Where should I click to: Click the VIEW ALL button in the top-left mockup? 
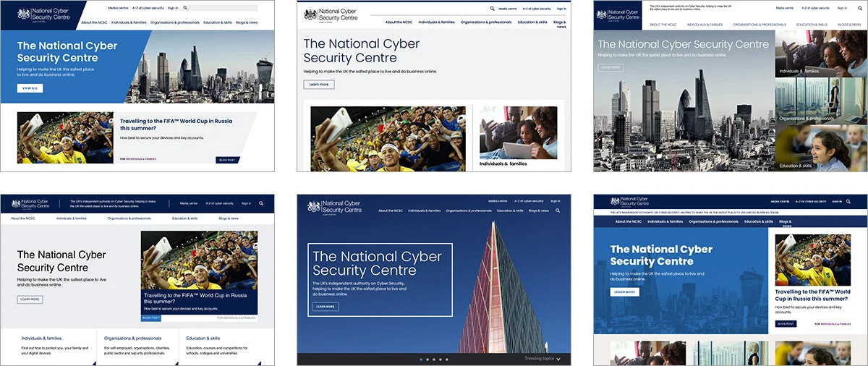[30, 88]
